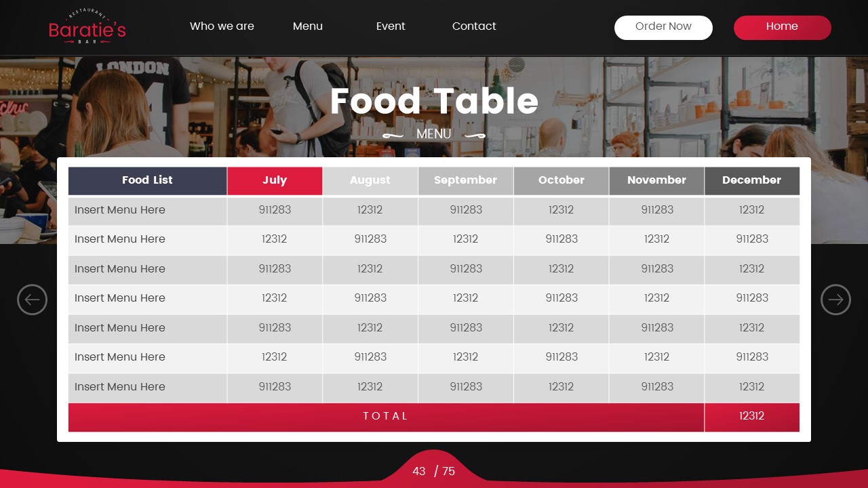Click the right navigation arrow
The image size is (868, 488).
[x=835, y=300]
